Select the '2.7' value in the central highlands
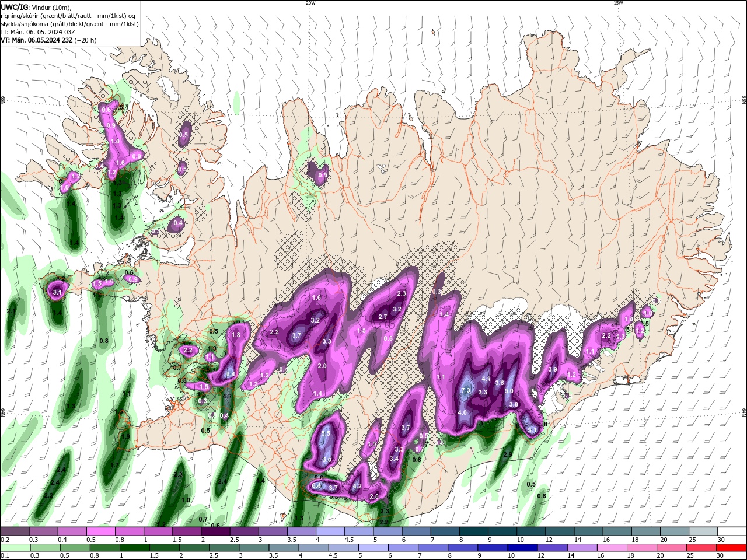The width and height of the screenshot is (747, 560). point(383,317)
